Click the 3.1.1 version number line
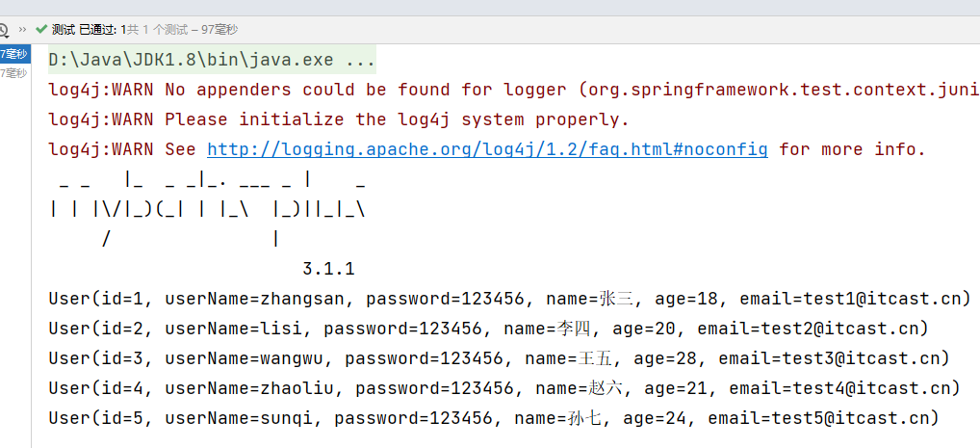The width and height of the screenshot is (980, 448). [328, 269]
